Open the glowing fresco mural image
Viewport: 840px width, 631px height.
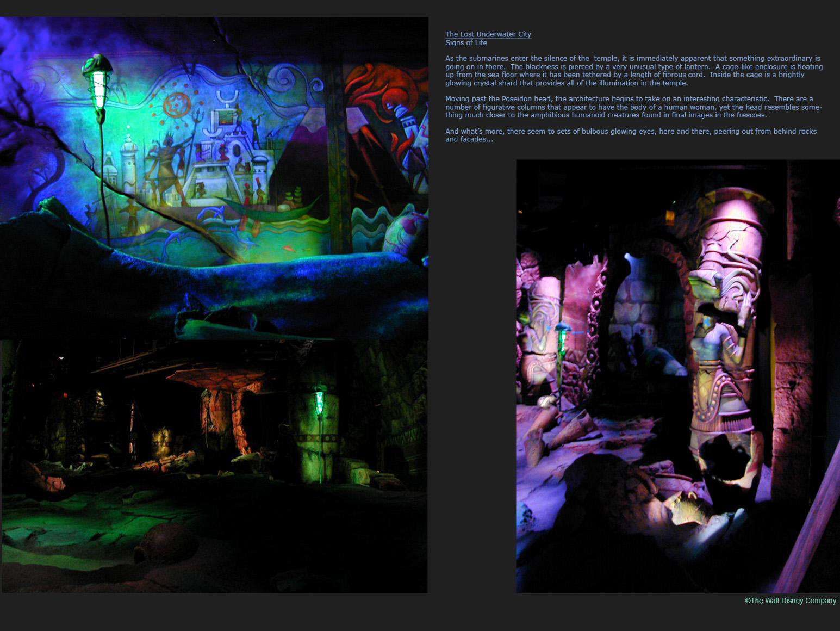[x=214, y=178]
